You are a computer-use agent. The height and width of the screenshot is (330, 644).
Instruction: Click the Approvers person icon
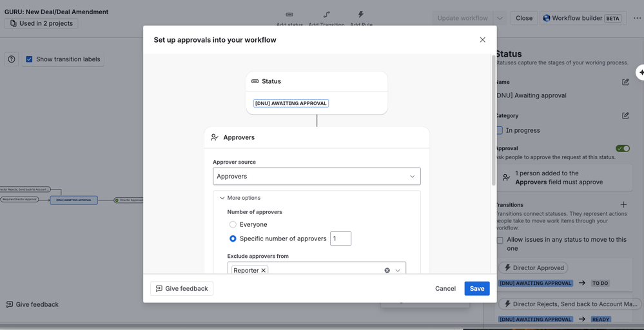point(215,137)
